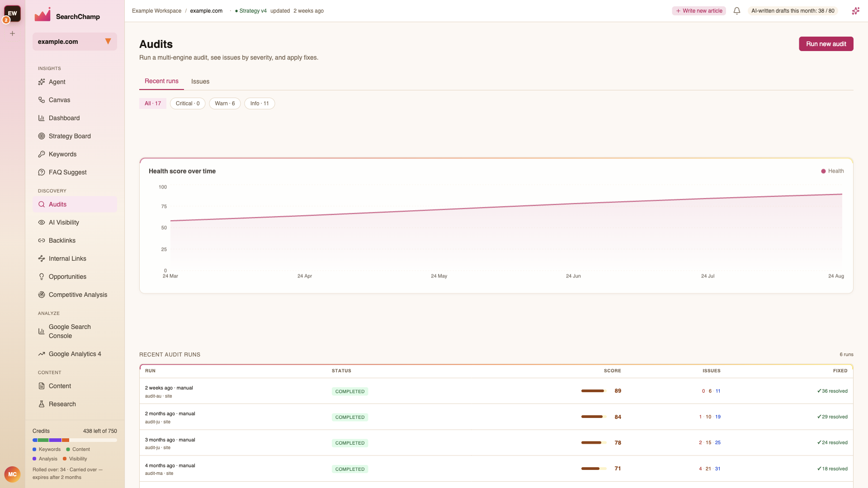Image resolution: width=868 pixels, height=488 pixels.
Task: Click the credits usage progress bar
Action: [75, 440]
